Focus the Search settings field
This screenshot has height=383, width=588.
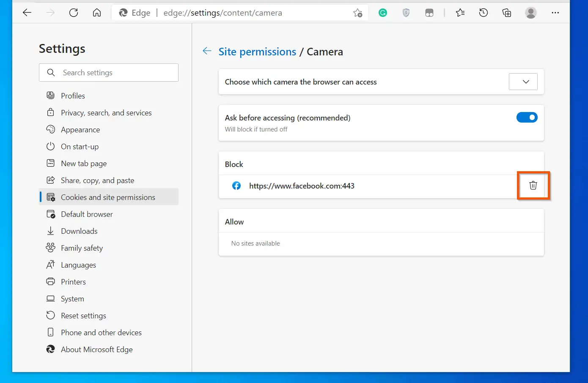tap(109, 73)
